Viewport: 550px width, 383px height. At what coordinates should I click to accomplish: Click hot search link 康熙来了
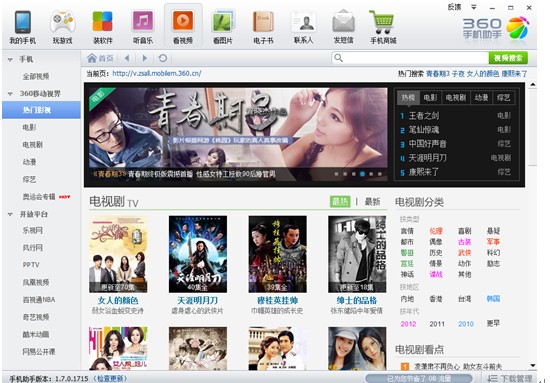click(514, 74)
